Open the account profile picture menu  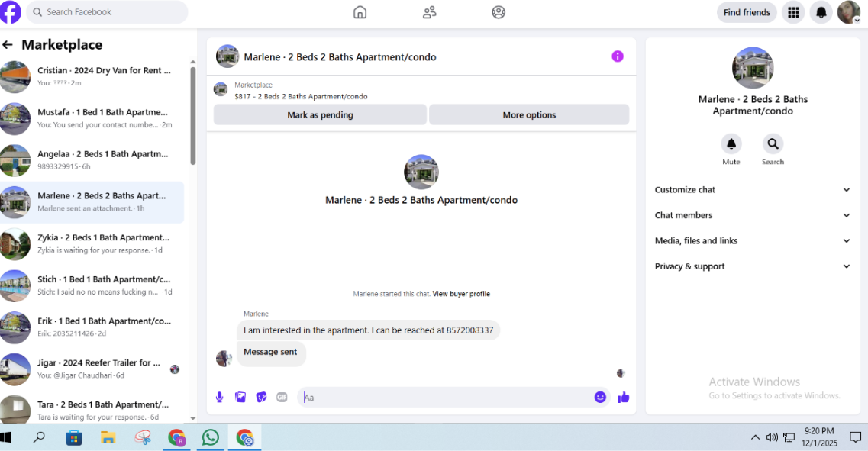848,12
